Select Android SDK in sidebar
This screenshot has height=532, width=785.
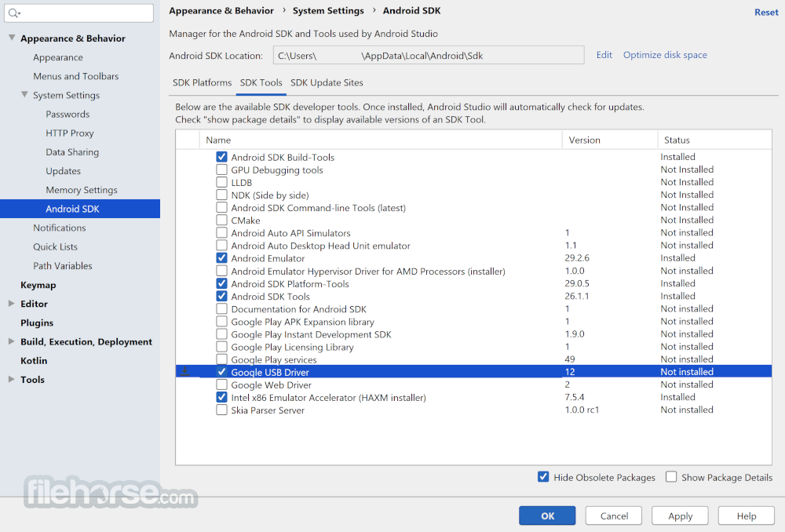(x=80, y=209)
